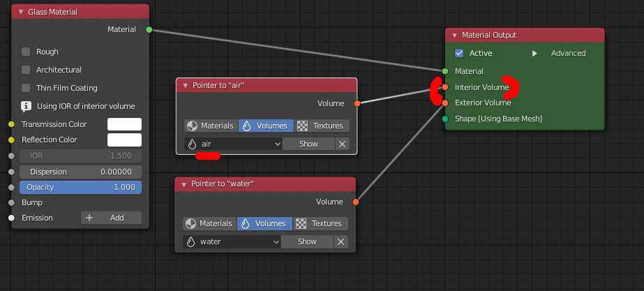Click the IOR value field
Viewport: 644px width, 291px height.
pos(80,156)
